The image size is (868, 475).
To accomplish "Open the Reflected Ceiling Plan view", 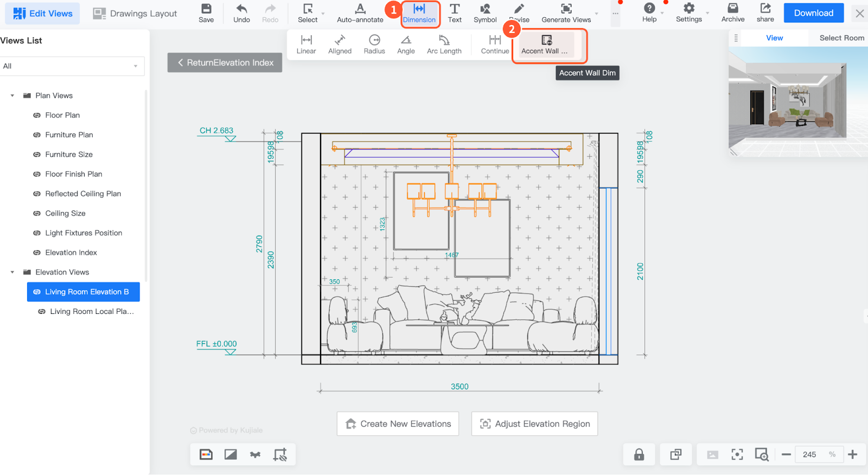I will (83, 194).
